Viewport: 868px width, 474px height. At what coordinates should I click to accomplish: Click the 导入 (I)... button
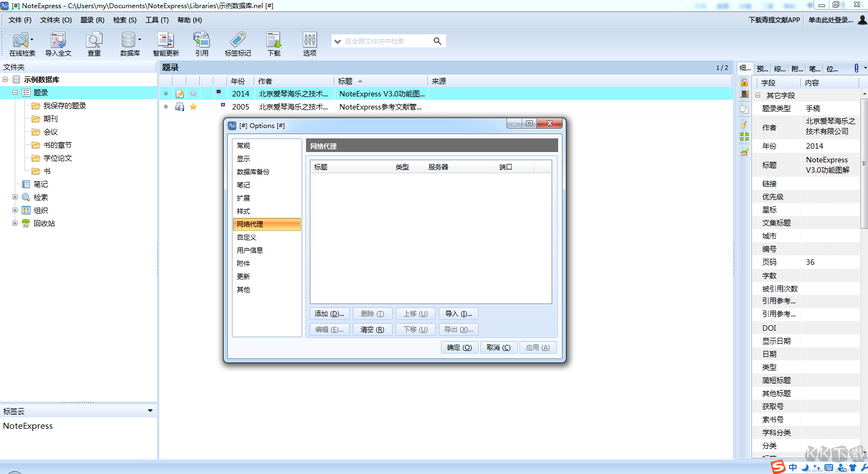click(x=459, y=314)
